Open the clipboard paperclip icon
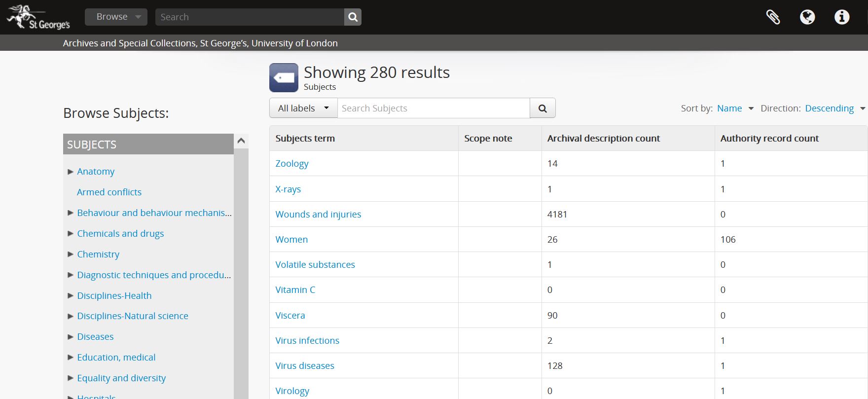Viewport: 868px width, 399px height. 773,17
